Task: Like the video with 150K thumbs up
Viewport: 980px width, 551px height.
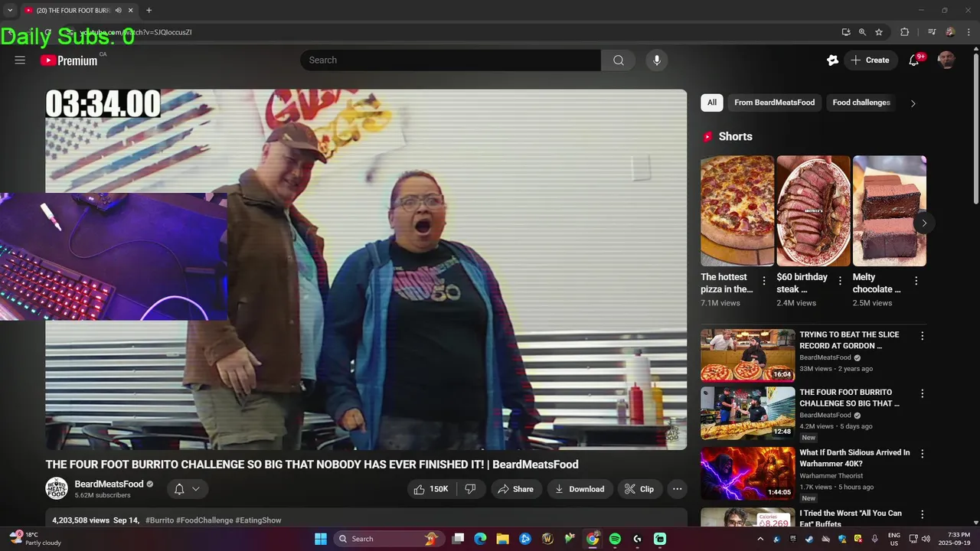Action: (x=431, y=489)
